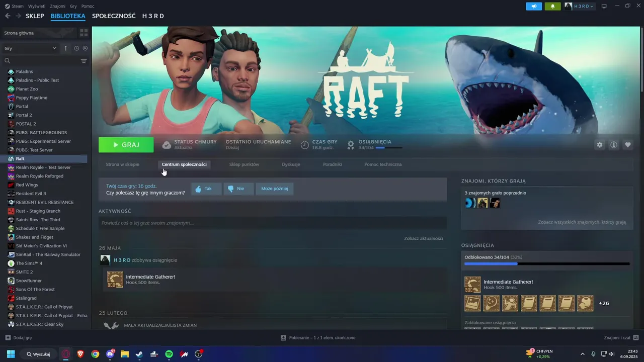Click thumbs-down Nie recommendation button
Image resolution: width=644 pixels, height=362 pixels.
pos(238,189)
